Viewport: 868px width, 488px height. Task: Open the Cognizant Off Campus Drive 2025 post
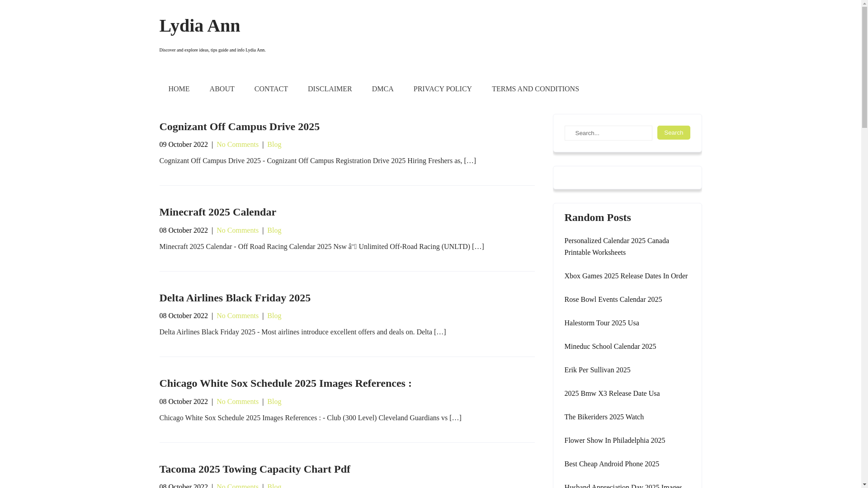point(239,127)
